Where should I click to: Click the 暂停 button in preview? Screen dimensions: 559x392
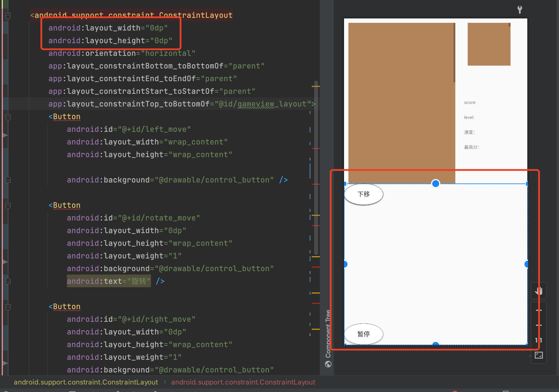[x=364, y=334]
